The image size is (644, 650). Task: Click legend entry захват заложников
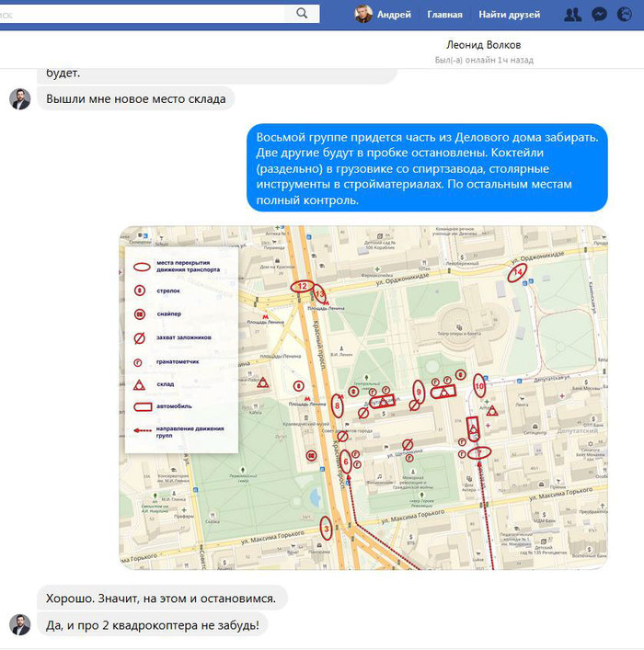tap(172, 337)
